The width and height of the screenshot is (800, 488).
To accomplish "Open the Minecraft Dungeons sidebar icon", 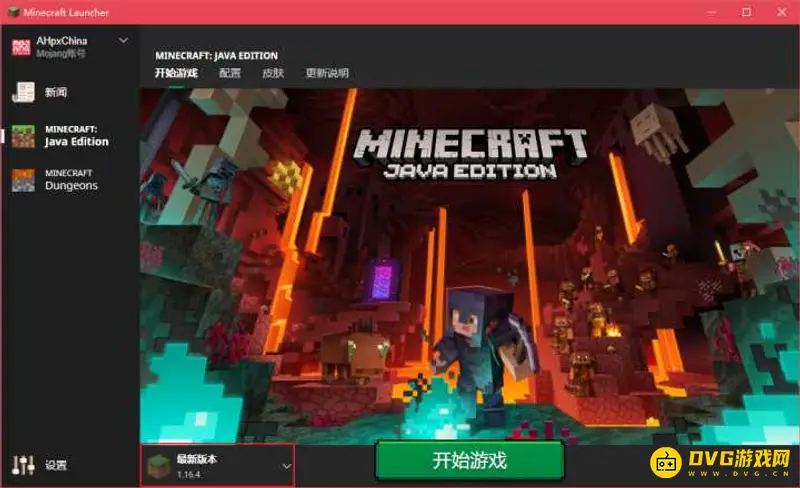I will (x=22, y=180).
